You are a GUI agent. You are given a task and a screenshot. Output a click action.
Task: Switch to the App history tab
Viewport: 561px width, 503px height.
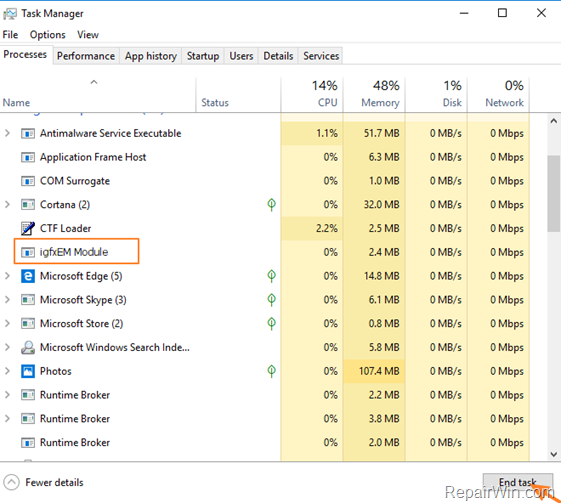(151, 56)
